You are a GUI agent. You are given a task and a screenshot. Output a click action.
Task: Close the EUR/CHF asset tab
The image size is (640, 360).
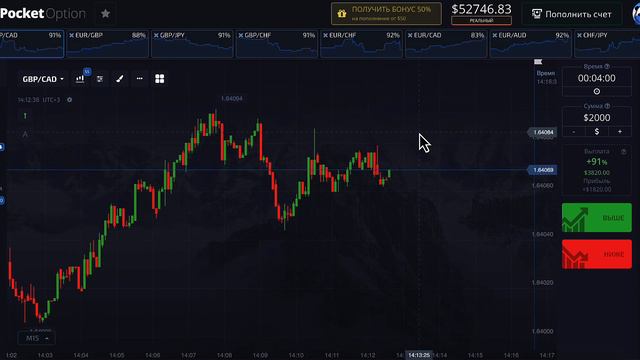[325, 36]
